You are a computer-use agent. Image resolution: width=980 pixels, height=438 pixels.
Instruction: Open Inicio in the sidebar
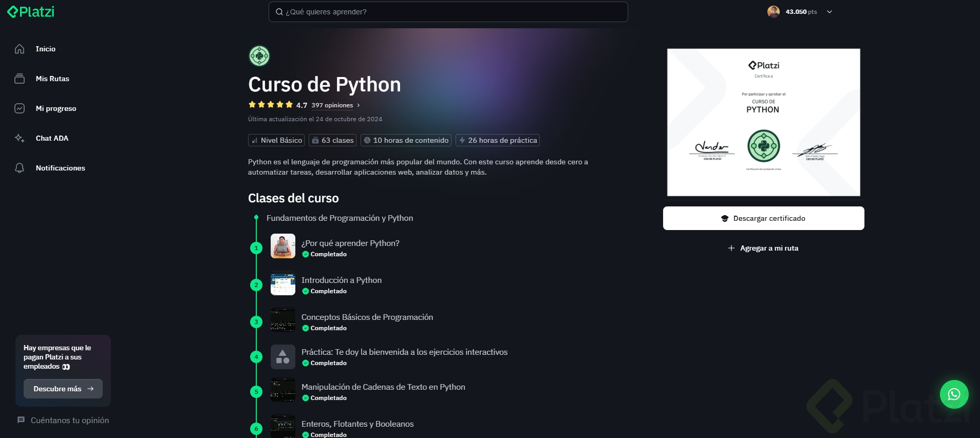click(x=46, y=49)
